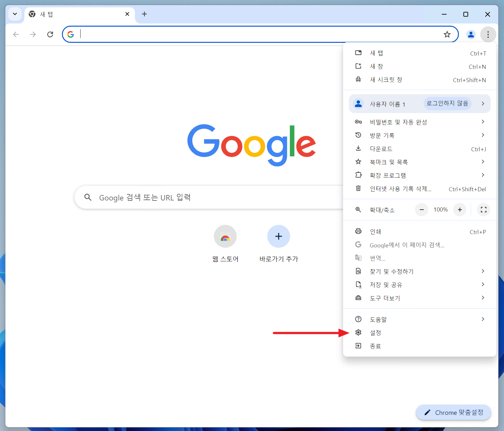Viewport: 504px width, 431px height.
Task: Click the Google logo on page
Action: (x=251, y=145)
